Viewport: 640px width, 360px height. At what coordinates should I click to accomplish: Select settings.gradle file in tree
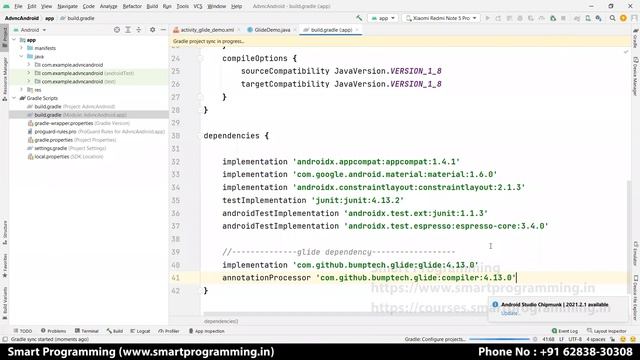[67, 148]
